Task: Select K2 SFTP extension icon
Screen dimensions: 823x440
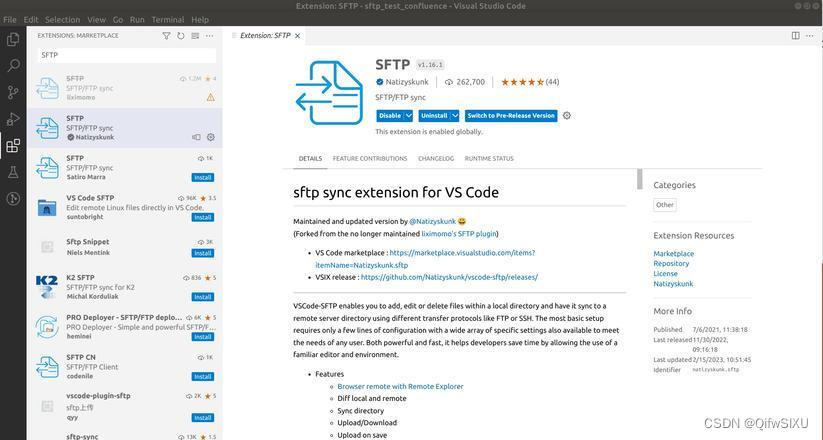Action: (x=47, y=287)
